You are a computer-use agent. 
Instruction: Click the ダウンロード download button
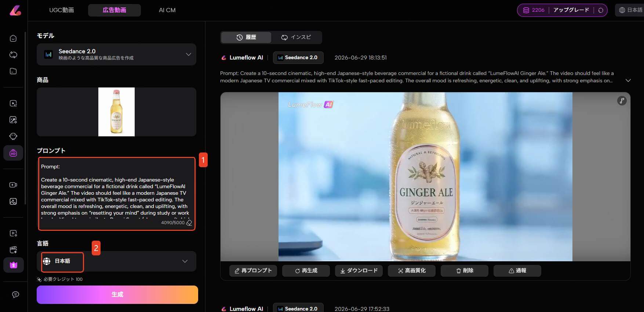click(359, 270)
